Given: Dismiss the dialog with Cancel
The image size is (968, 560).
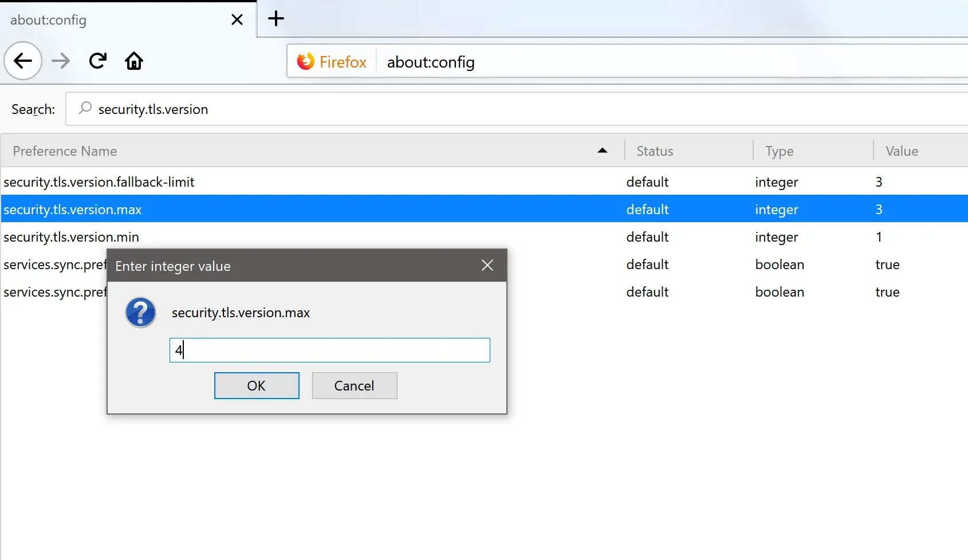Looking at the screenshot, I should (355, 385).
